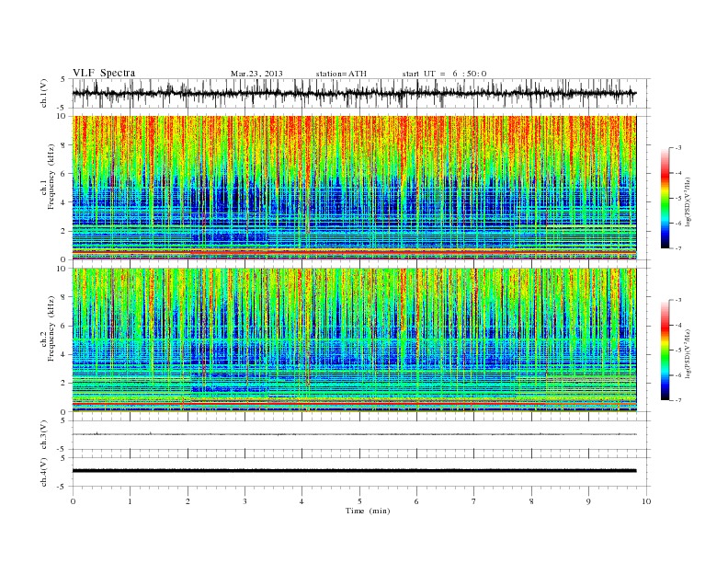The height and width of the screenshot is (563, 728).
Task: Click time axis tick label "2"
Action: click(188, 501)
